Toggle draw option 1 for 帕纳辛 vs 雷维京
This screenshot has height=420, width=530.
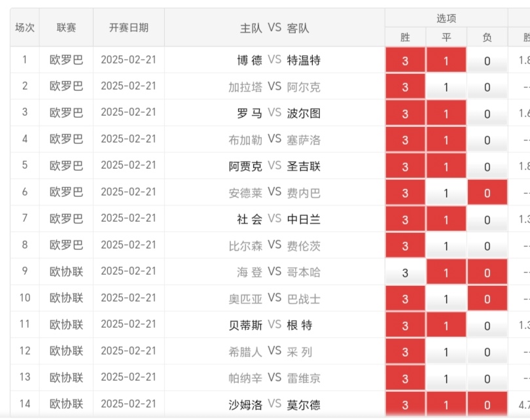446,378
